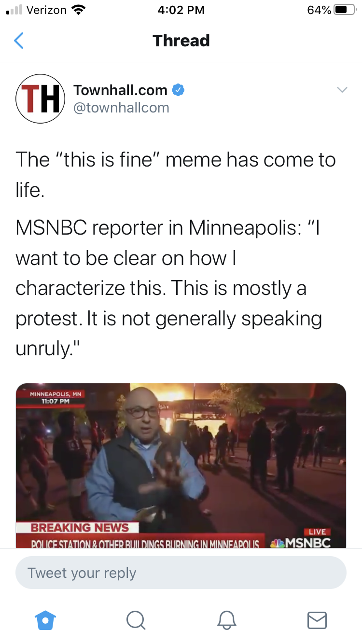Tap the battery indicator in status bar

coord(344,10)
